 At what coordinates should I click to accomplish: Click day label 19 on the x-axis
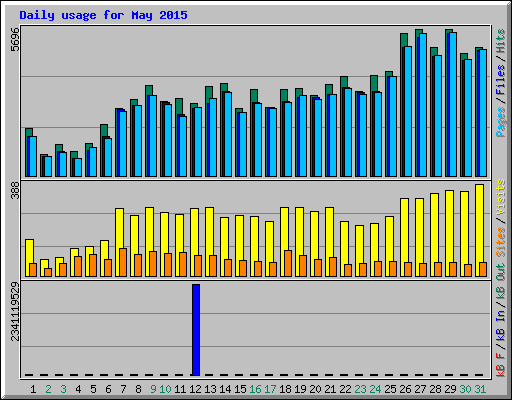pos(300,389)
